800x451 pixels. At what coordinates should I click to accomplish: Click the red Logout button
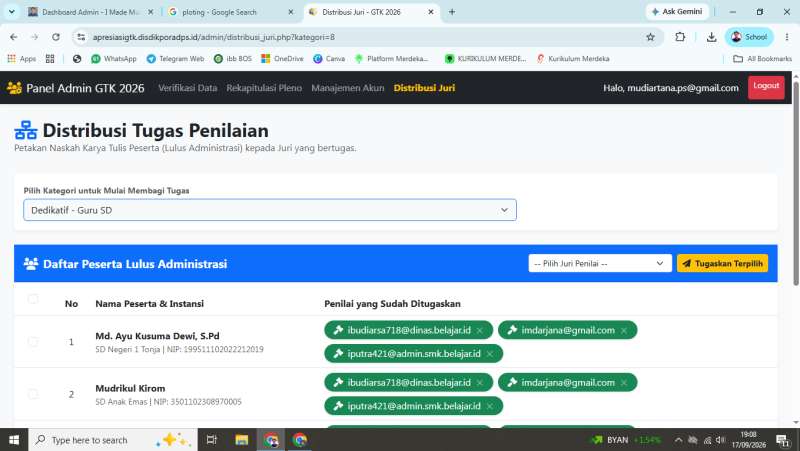pyautogui.click(x=766, y=87)
